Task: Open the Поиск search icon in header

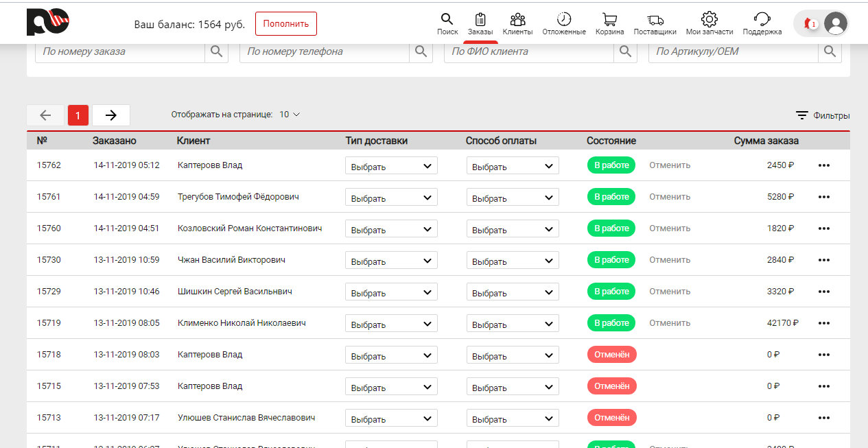Action: (x=447, y=23)
